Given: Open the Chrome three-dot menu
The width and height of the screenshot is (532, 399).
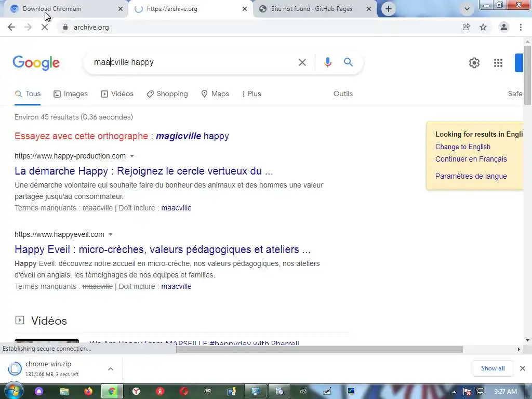Looking at the screenshot, I should [x=521, y=27].
